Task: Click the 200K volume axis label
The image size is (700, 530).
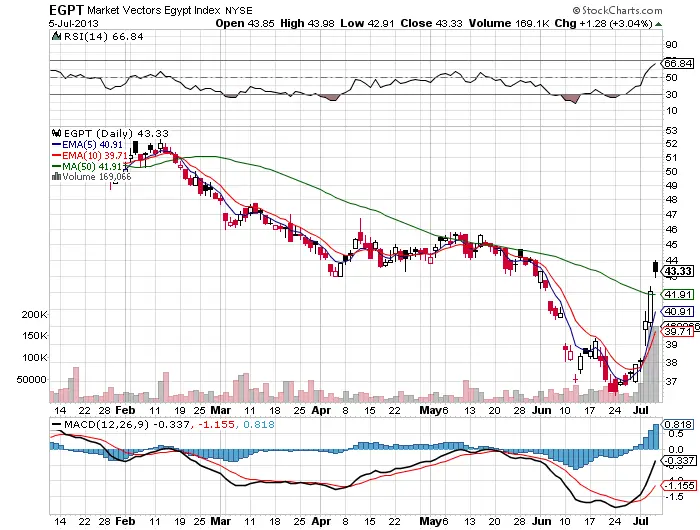Action: point(34,315)
